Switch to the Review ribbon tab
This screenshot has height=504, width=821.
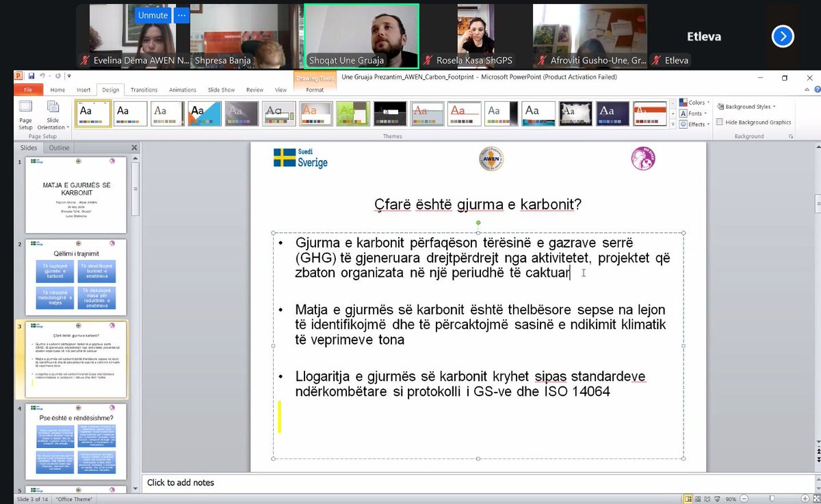[255, 90]
